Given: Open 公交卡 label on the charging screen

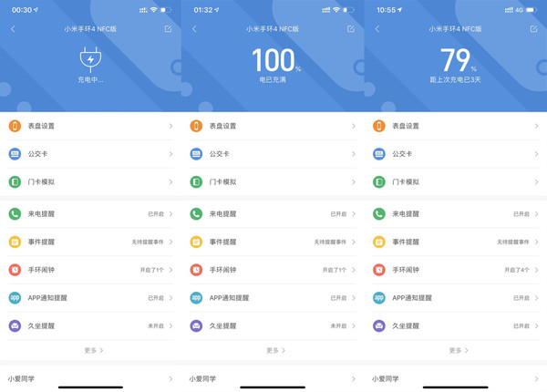Looking at the screenshot, I should 37,154.
